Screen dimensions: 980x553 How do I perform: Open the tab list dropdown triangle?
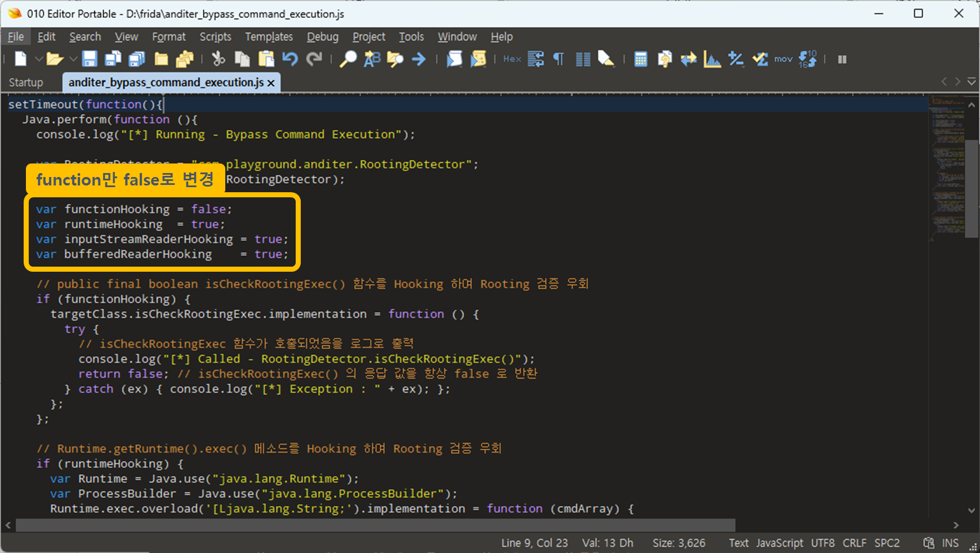pyautogui.click(x=972, y=82)
